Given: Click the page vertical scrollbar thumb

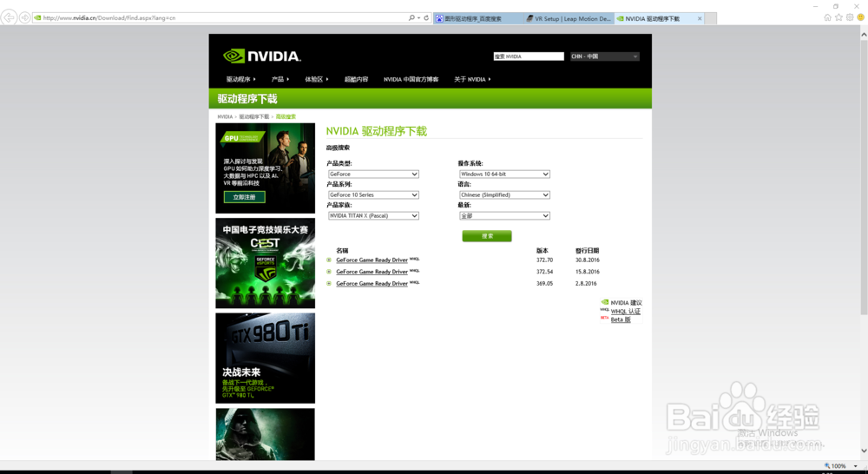Looking at the screenshot, I should coord(864,177).
